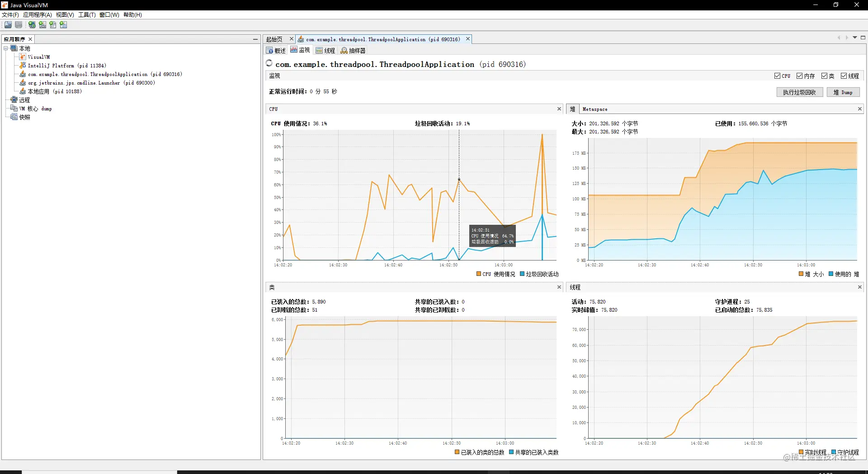Viewport: 868px width, 474px height.
Task: Open the 视图(V) menu
Action: (x=65, y=15)
